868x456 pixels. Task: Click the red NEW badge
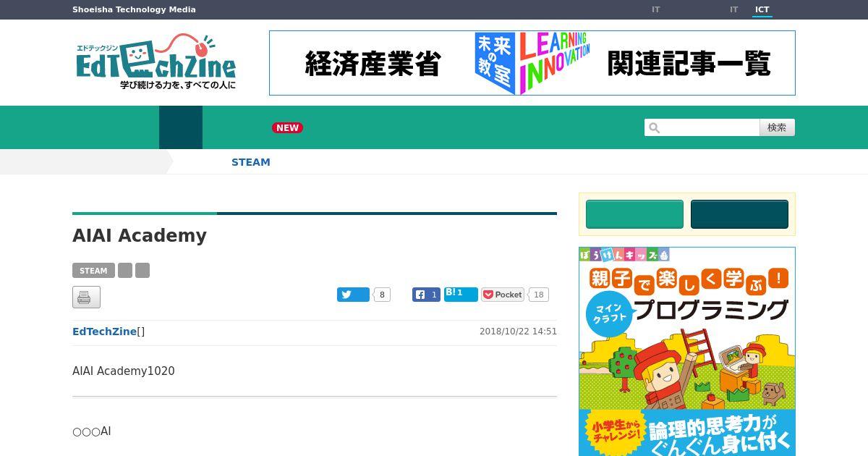pos(287,128)
